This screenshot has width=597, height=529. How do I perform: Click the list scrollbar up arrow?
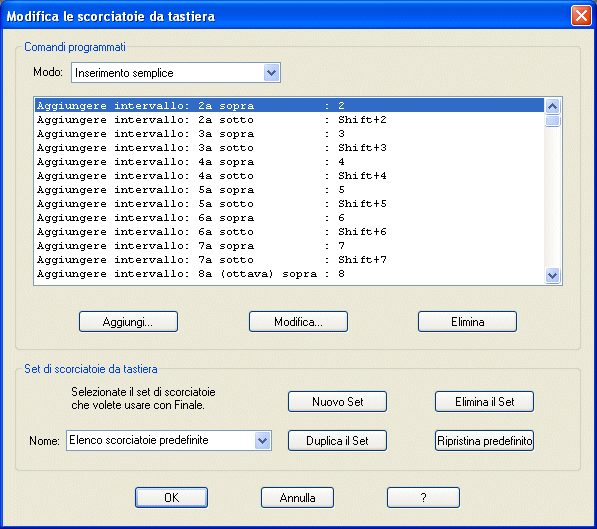552,106
